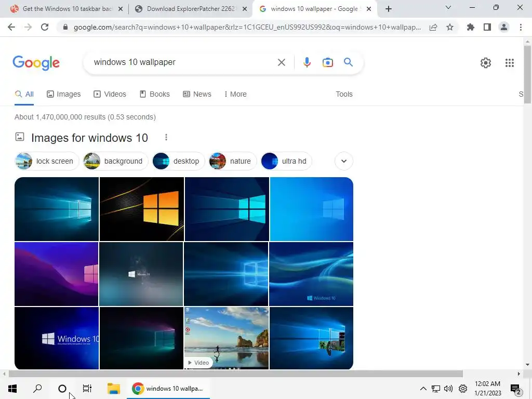Screen dimensions: 532x399
Task: Filter images by desktop chip
Action: pyautogui.click(x=178, y=161)
